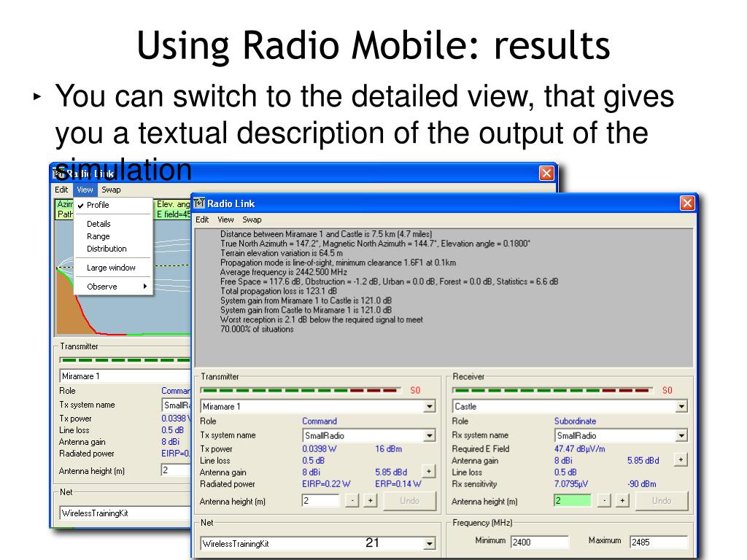This screenshot has height=560, width=747.
Task: Click Subordinate role value in receiver panel
Action: coord(575,421)
